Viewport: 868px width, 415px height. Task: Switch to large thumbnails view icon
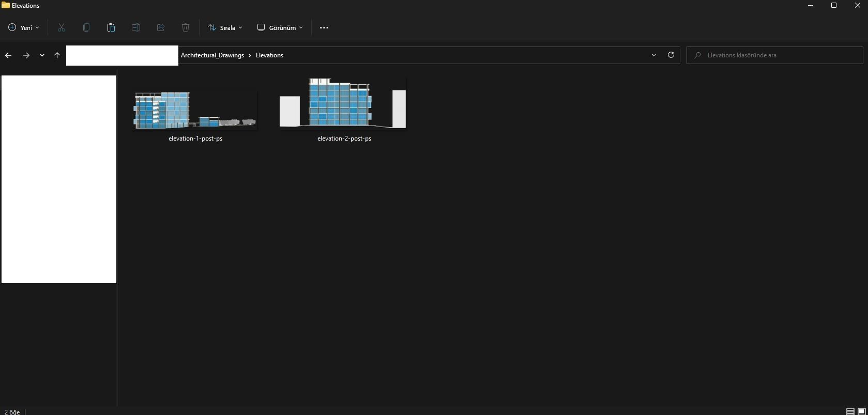(x=861, y=411)
